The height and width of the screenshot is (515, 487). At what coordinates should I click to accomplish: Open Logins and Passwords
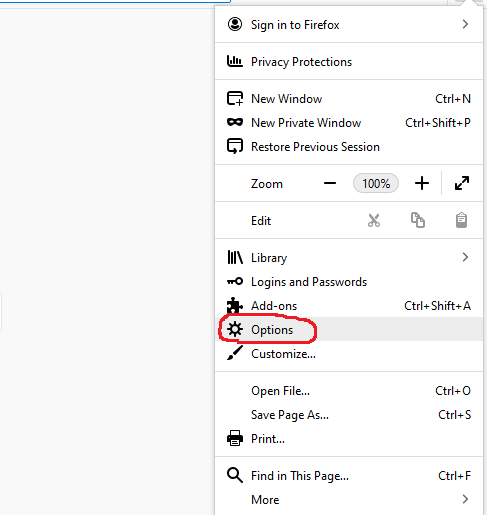(x=349, y=282)
